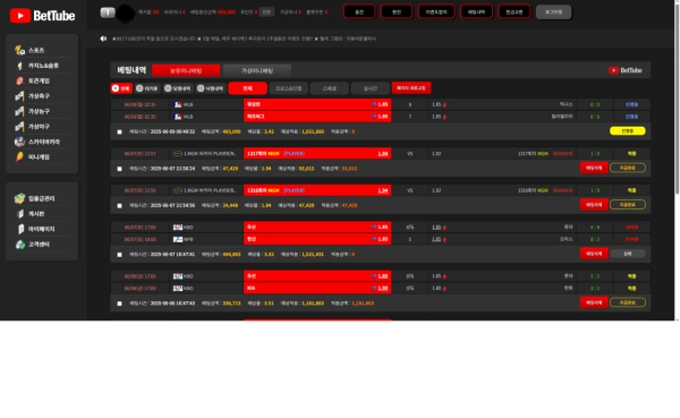Click the red 페이지 새로고침 button
Image resolution: width=680 pixels, height=418 pixels.
coord(411,88)
